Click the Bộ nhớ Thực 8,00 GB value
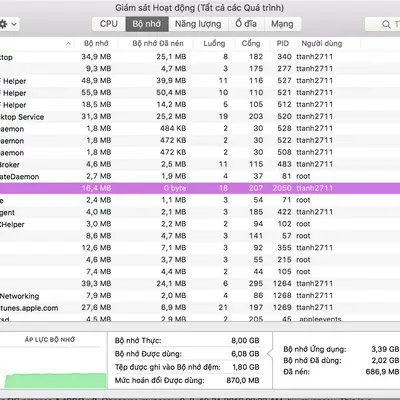The height and width of the screenshot is (400, 400). click(x=245, y=341)
